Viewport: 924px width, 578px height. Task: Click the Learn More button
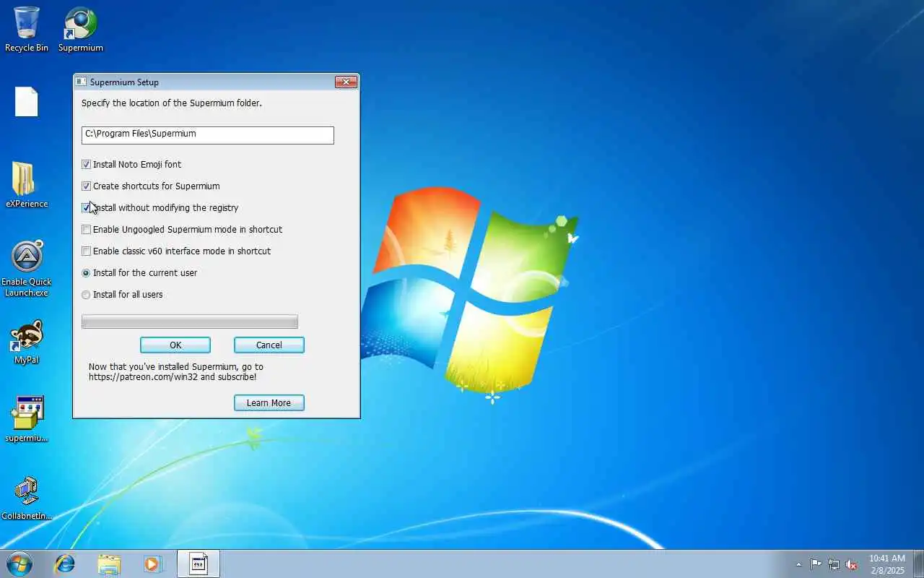pos(269,403)
